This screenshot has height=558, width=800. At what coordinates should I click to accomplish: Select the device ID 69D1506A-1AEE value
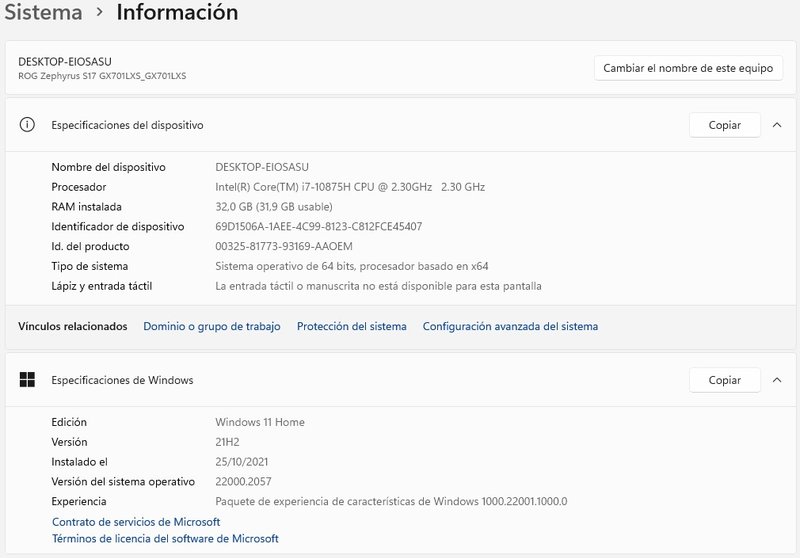(x=319, y=226)
